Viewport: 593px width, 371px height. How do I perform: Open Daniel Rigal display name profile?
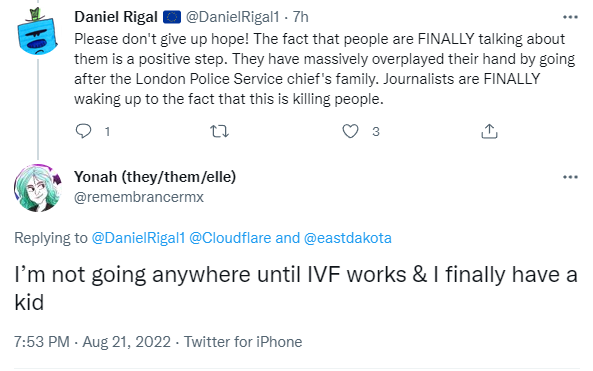(x=116, y=17)
